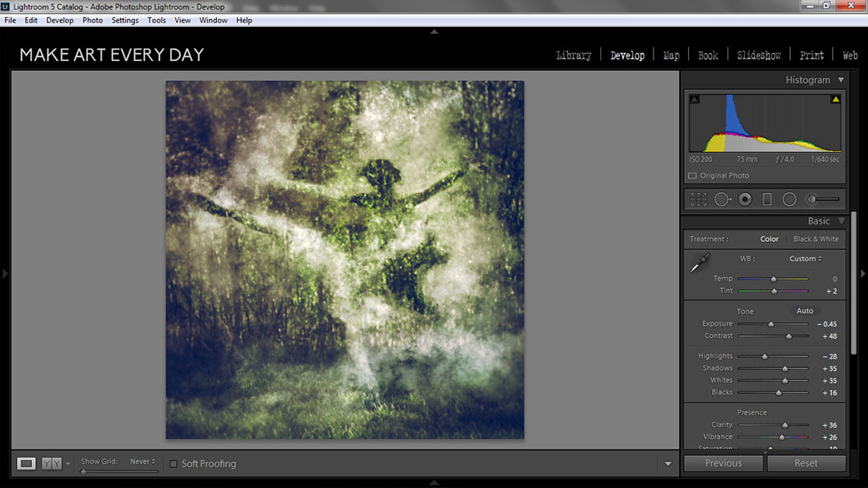Click the Exposure slider handle
This screenshot has height=488, width=868.
tap(771, 324)
